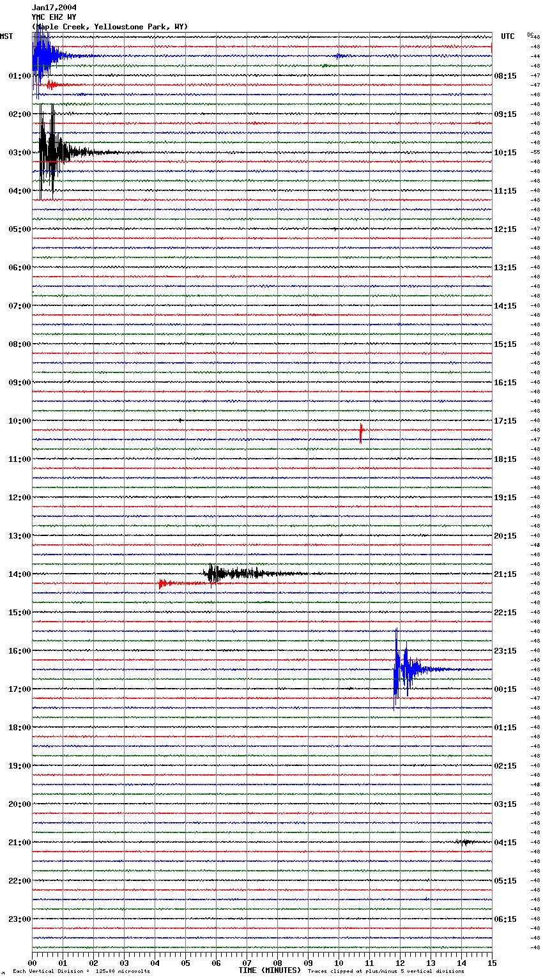The height and width of the screenshot is (980, 543).
Task: Click the 04:00 MST time label
Action: point(20,190)
